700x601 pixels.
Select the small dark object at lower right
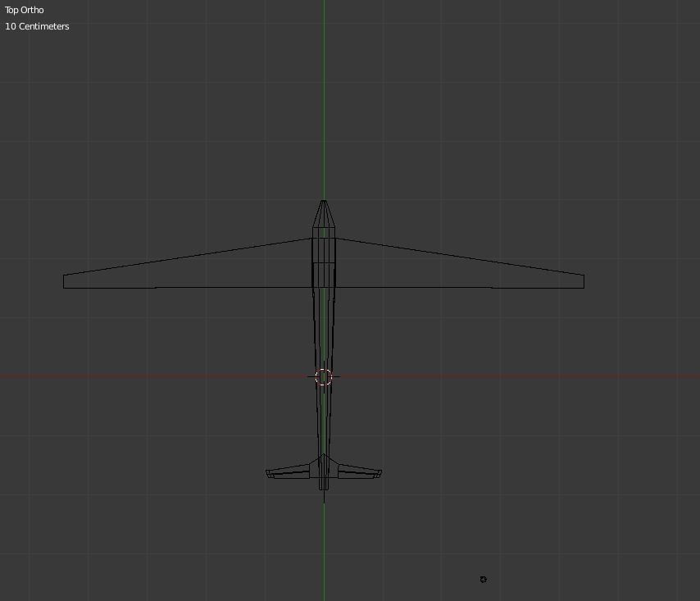tap(483, 579)
